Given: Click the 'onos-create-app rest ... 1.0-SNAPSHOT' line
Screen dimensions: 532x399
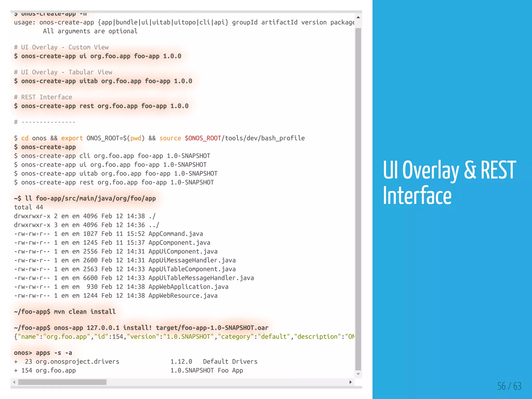Looking at the screenshot, I should (x=114, y=182).
